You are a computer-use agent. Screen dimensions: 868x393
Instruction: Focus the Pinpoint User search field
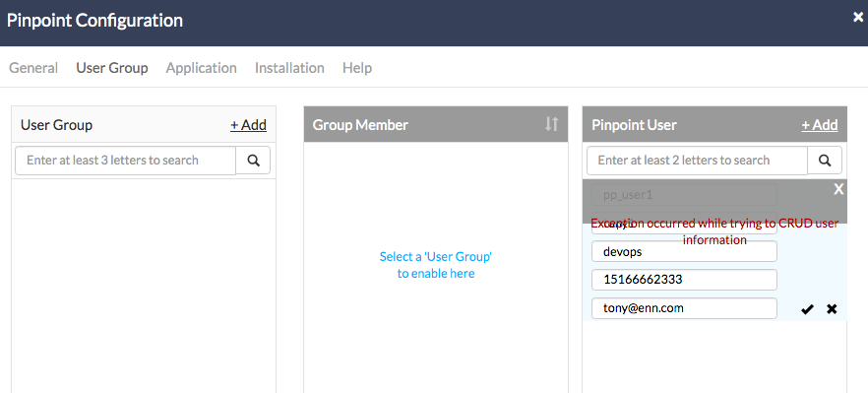coord(697,161)
